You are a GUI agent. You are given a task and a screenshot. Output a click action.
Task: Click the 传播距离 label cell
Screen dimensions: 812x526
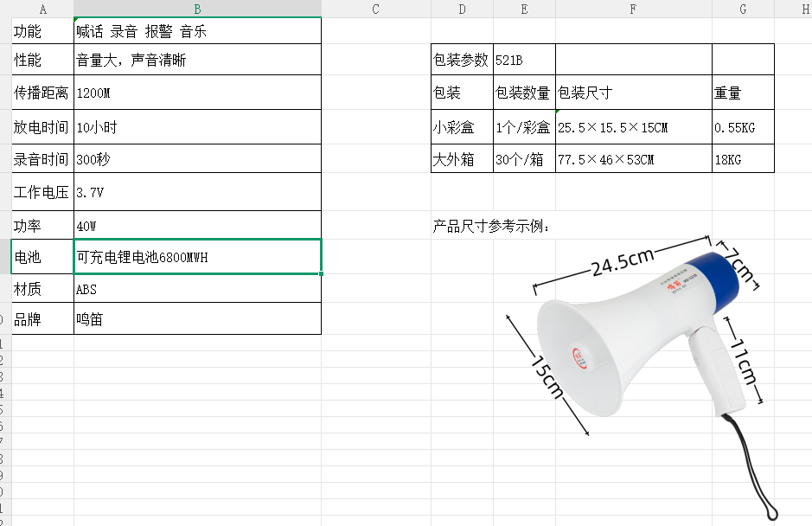[42, 93]
